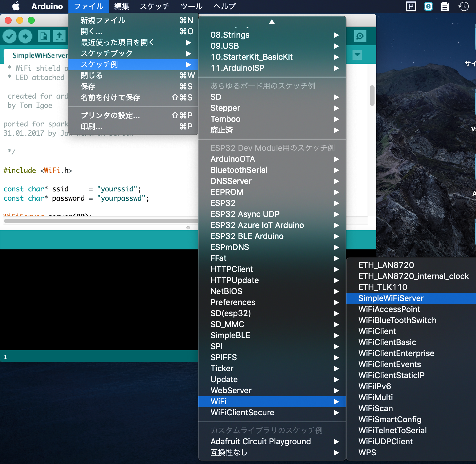Click the Open sketch up-arrow icon

[x=59, y=36]
